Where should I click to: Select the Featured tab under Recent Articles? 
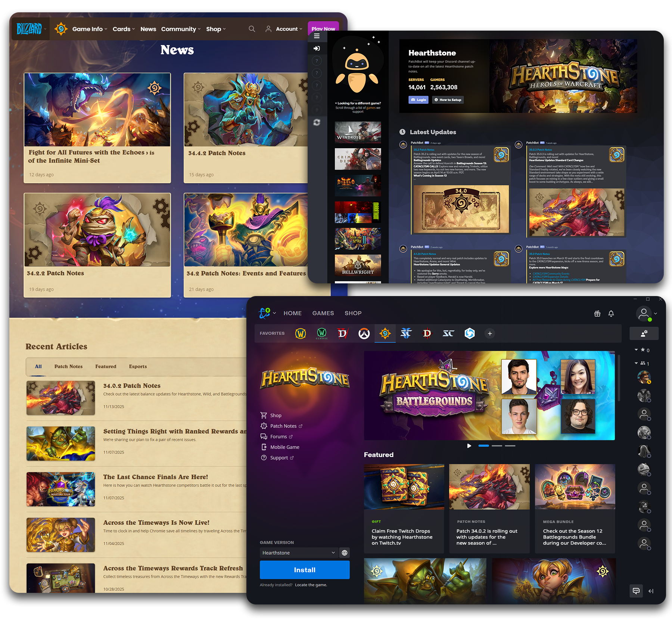tap(106, 366)
